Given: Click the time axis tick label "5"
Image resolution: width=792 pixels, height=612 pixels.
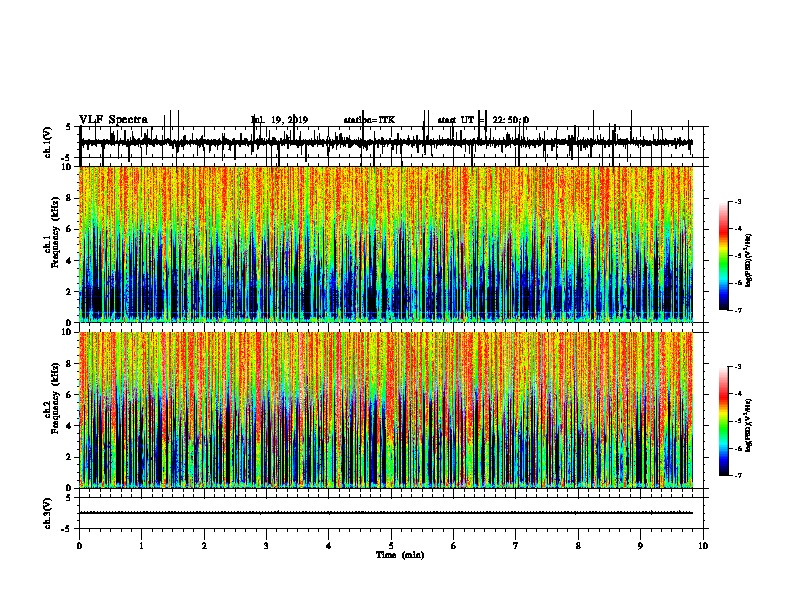Looking at the screenshot, I should [x=391, y=546].
